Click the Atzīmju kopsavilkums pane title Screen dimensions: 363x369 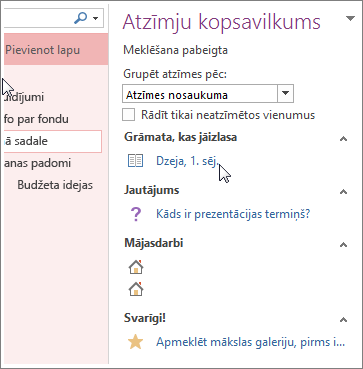tap(222, 22)
